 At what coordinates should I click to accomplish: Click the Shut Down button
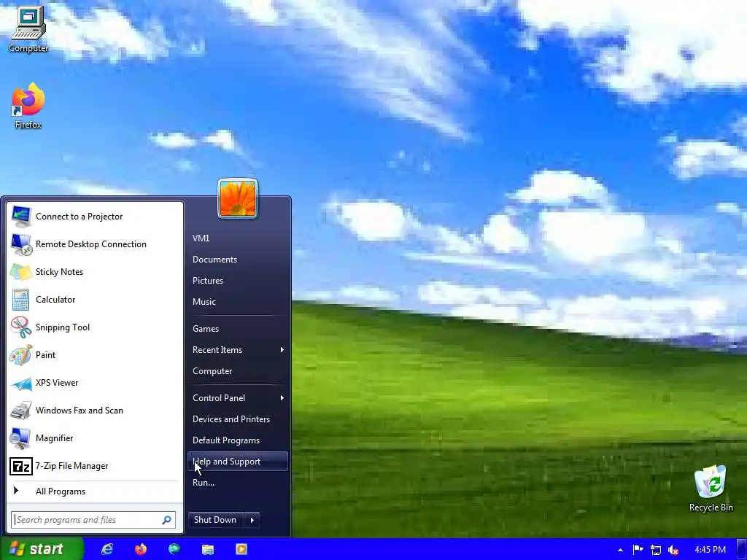click(x=216, y=520)
